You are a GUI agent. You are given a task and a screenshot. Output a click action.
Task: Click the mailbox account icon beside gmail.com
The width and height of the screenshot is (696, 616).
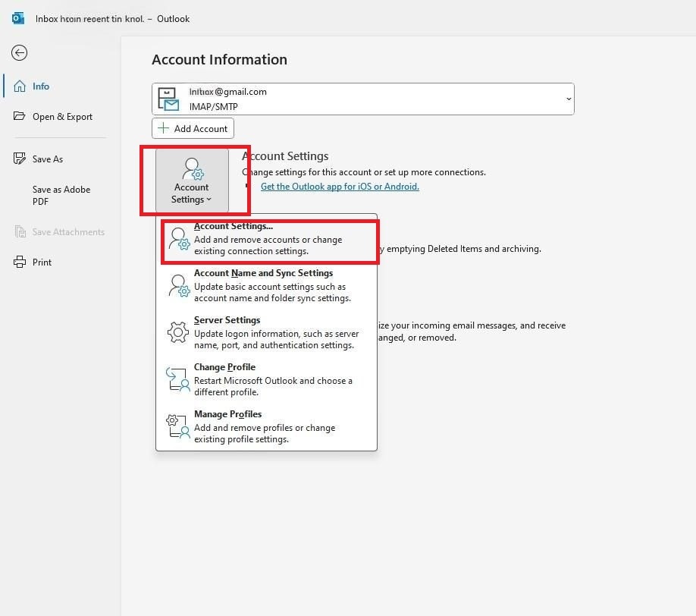(x=168, y=99)
